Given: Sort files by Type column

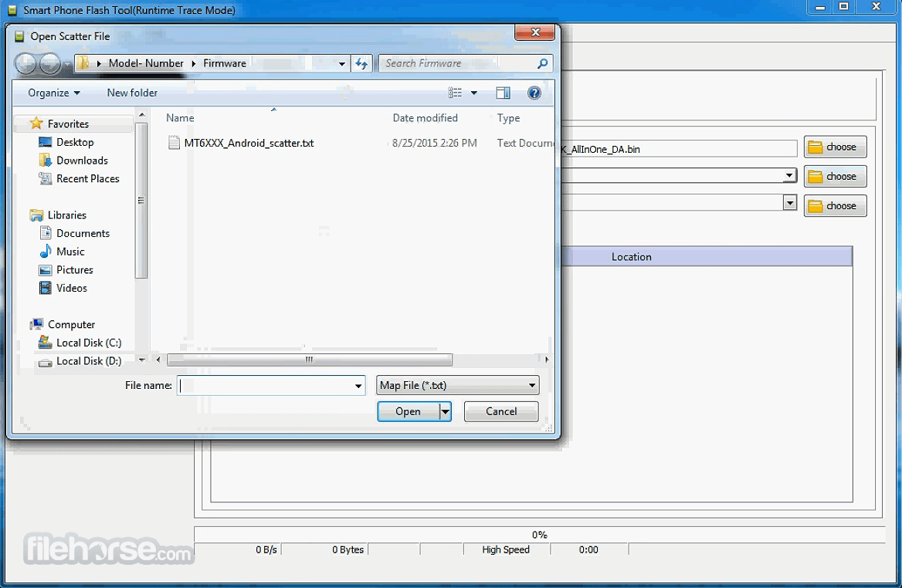Looking at the screenshot, I should [508, 118].
